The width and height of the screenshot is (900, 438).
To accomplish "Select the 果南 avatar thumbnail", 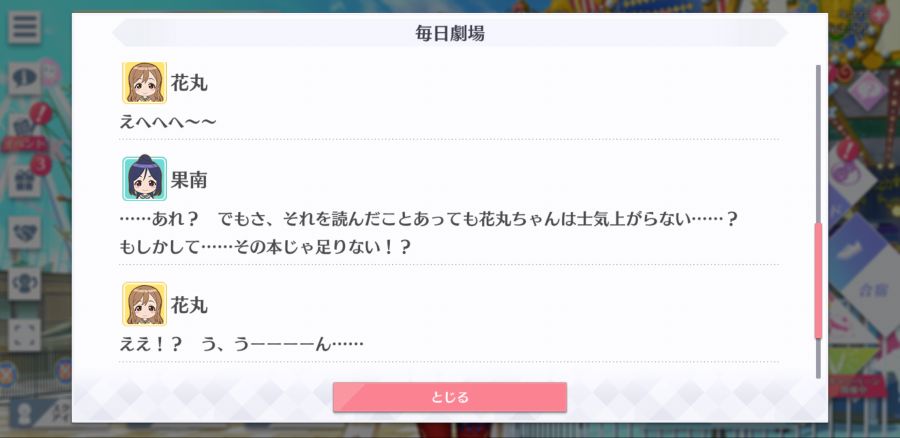I will [x=144, y=179].
